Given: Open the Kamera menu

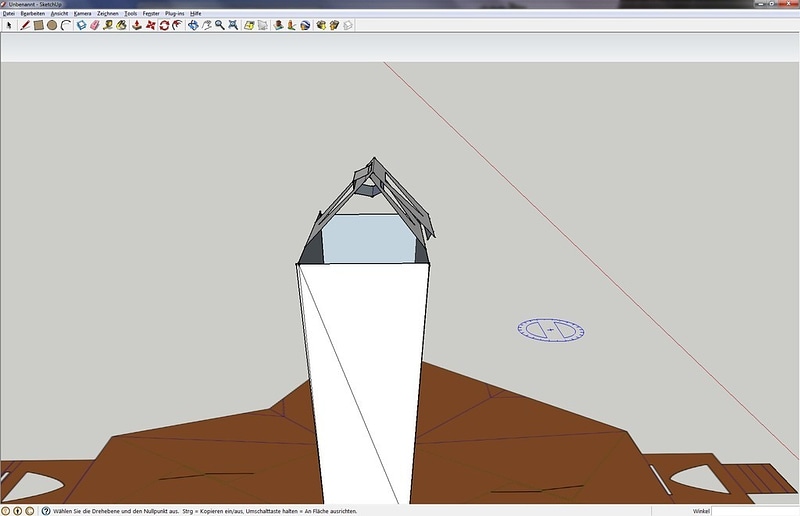Looking at the screenshot, I should point(82,13).
